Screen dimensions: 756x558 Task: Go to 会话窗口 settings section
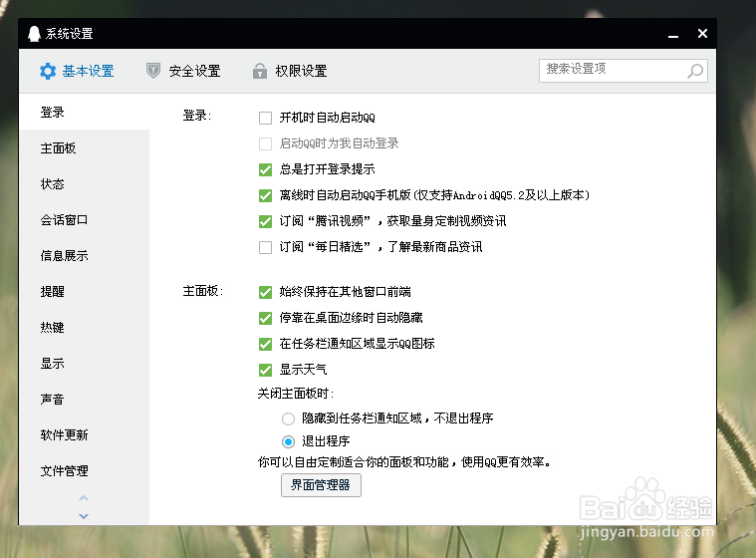pos(84,220)
